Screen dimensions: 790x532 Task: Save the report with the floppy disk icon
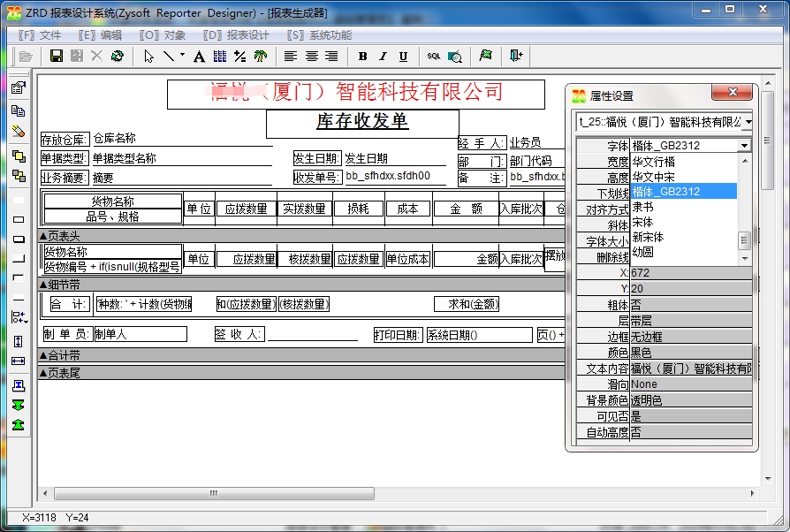[57, 56]
